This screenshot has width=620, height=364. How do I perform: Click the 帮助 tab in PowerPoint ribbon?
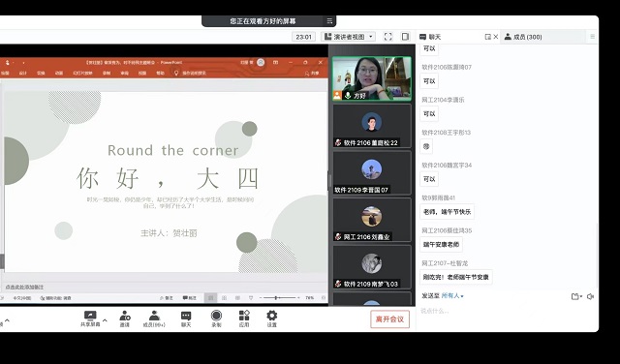(160, 74)
